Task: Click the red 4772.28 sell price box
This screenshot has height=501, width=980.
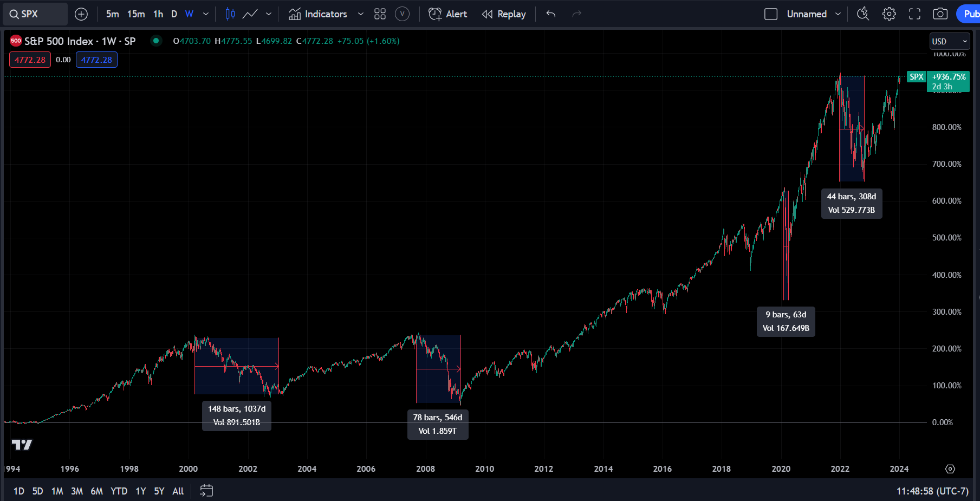Action: coord(30,60)
